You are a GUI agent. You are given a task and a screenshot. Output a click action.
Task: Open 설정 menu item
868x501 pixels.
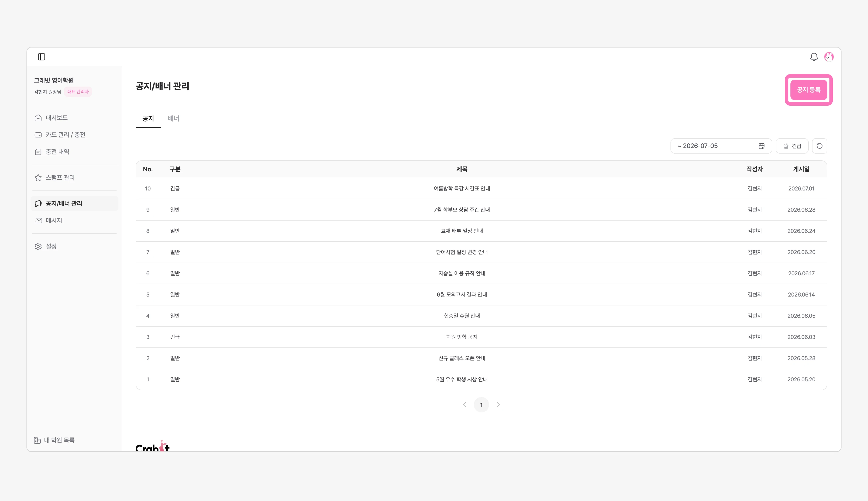[74, 246]
